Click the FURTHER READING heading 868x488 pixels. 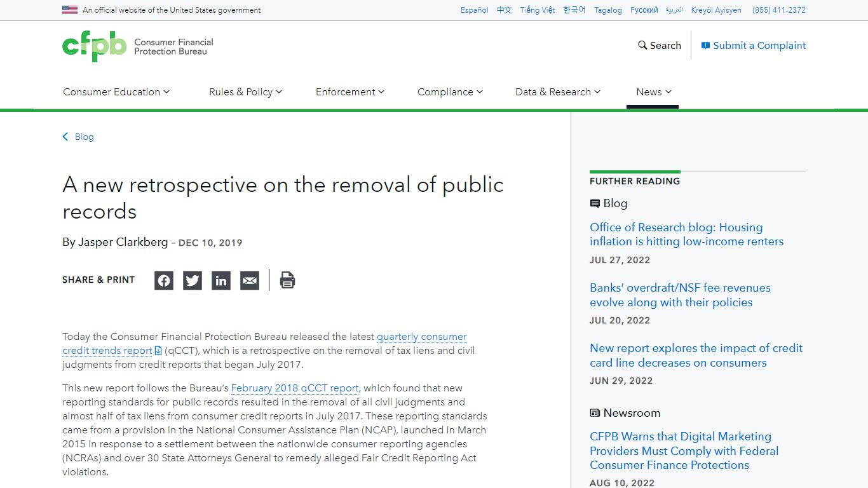click(635, 181)
